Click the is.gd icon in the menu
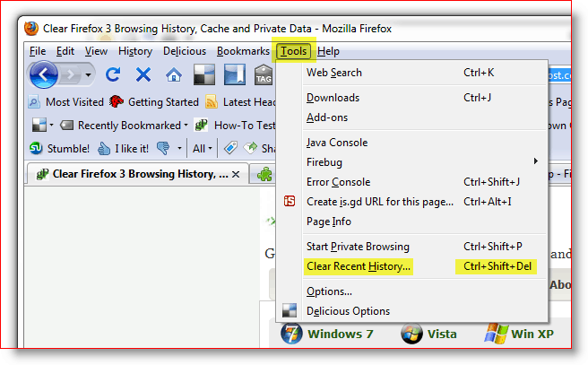588x365 pixels. click(290, 202)
